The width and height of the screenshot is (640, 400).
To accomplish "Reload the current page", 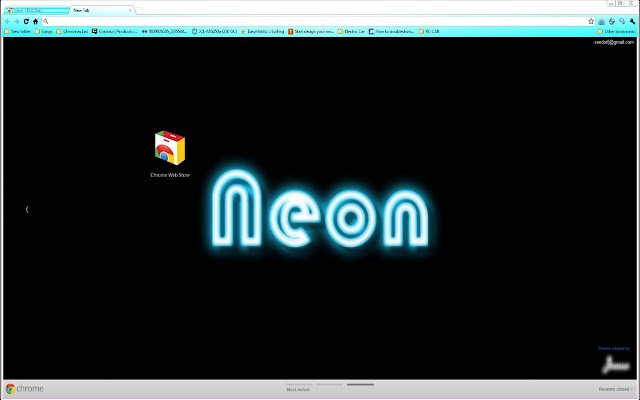I will tap(26, 22).
